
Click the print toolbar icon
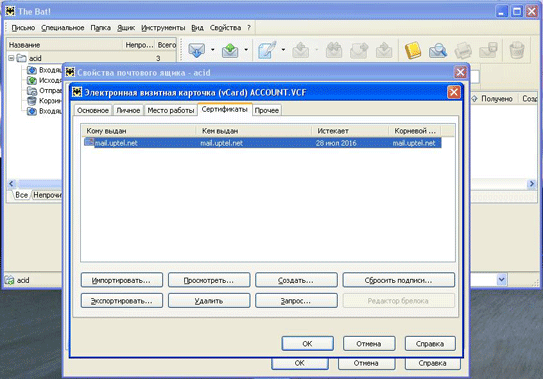pos(463,51)
